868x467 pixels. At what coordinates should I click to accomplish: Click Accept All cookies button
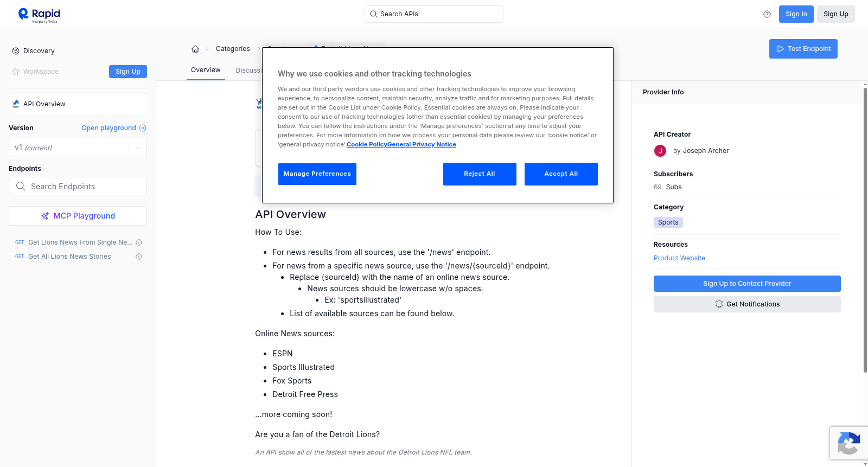(561, 174)
